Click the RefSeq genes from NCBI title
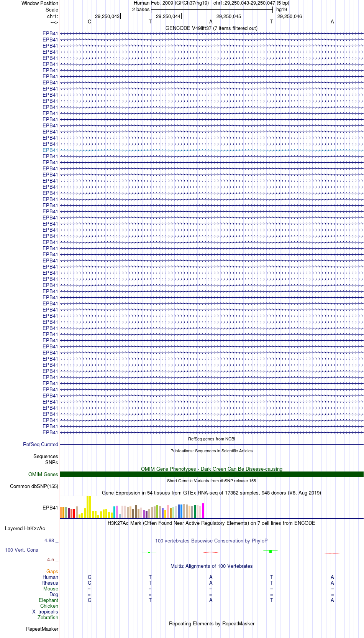This screenshot has height=638, width=364. [x=212, y=439]
